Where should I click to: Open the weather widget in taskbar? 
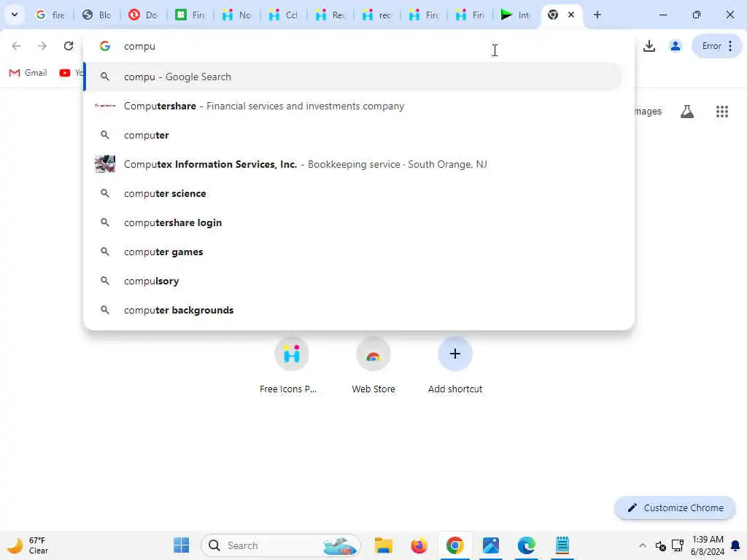tap(28, 545)
